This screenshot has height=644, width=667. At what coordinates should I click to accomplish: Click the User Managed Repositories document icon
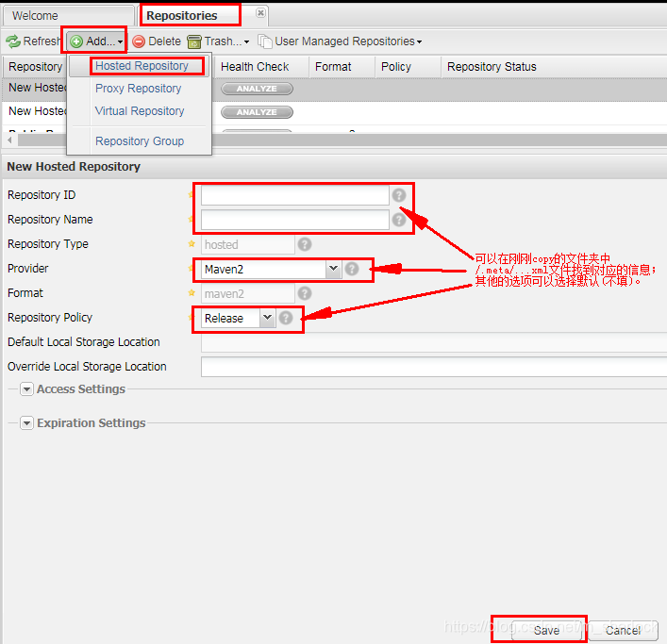click(x=264, y=41)
